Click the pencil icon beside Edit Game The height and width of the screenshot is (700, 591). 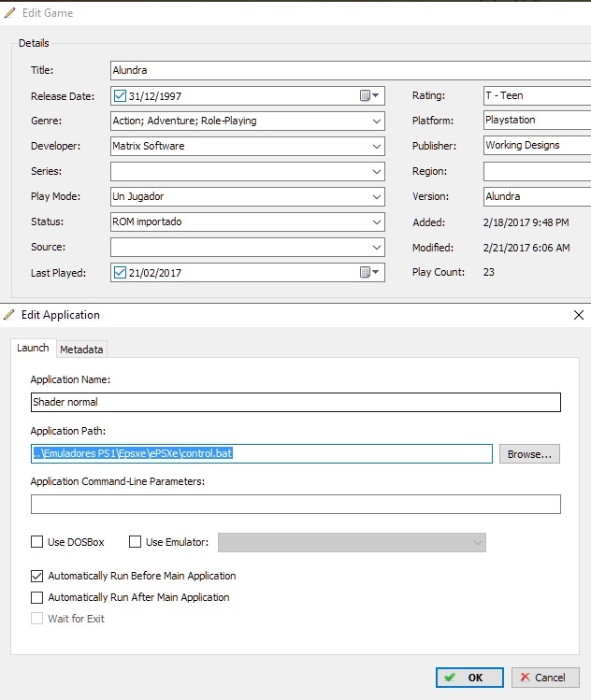pos(9,13)
